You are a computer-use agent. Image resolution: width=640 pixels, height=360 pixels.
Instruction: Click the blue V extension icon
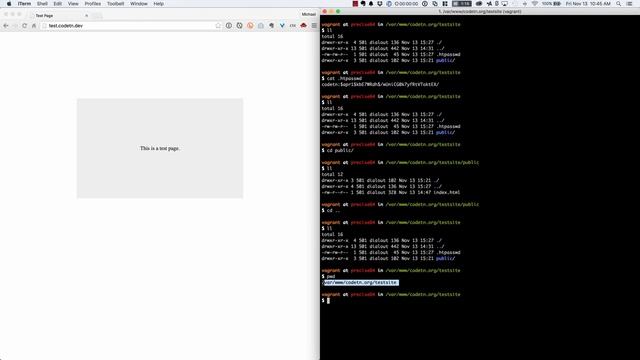[x=282, y=26]
